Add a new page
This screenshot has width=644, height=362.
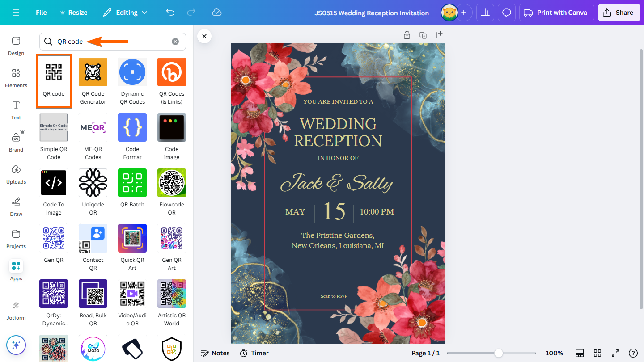(439, 35)
